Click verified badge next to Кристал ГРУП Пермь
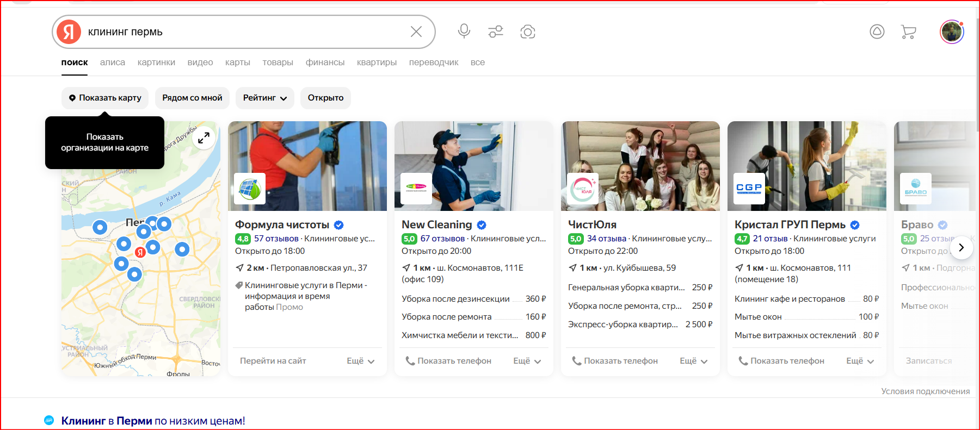The image size is (980, 430). point(855,225)
